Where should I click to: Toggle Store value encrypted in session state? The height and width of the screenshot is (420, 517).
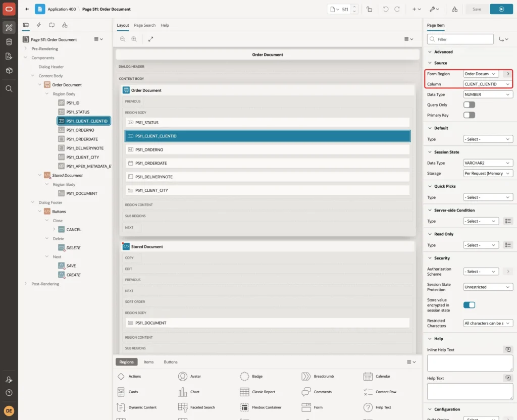point(469,305)
